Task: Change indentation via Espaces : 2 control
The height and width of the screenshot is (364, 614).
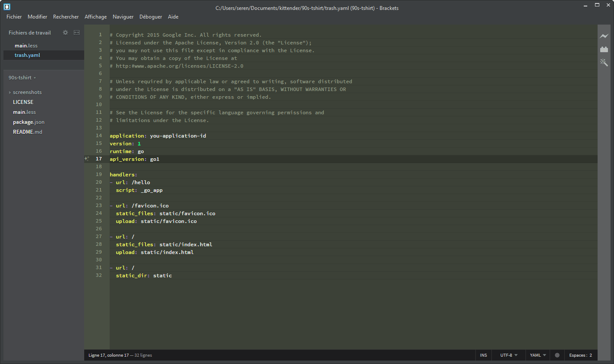Action: [x=581, y=355]
